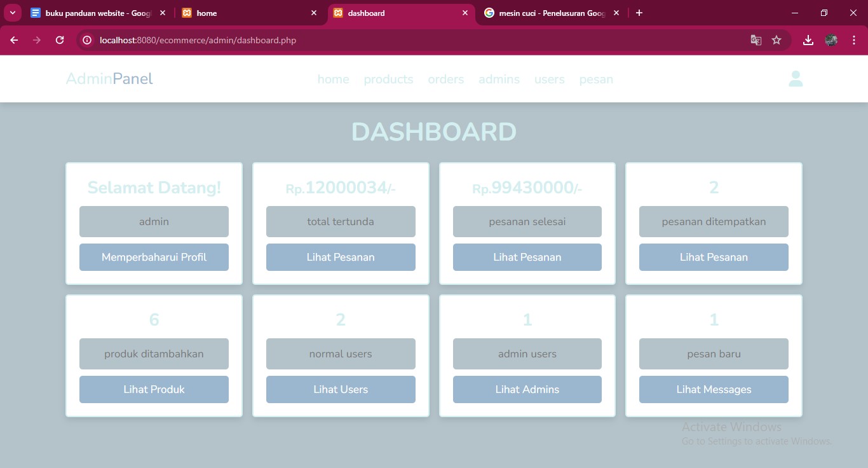868x468 pixels.
Task: Open the browser downloads icon
Action: pos(808,40)
